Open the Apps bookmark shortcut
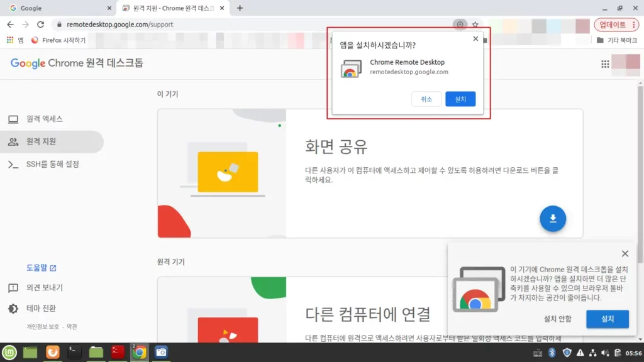Image resolution: width=644 pixels, height=362 pixels. tap(15, 40)
